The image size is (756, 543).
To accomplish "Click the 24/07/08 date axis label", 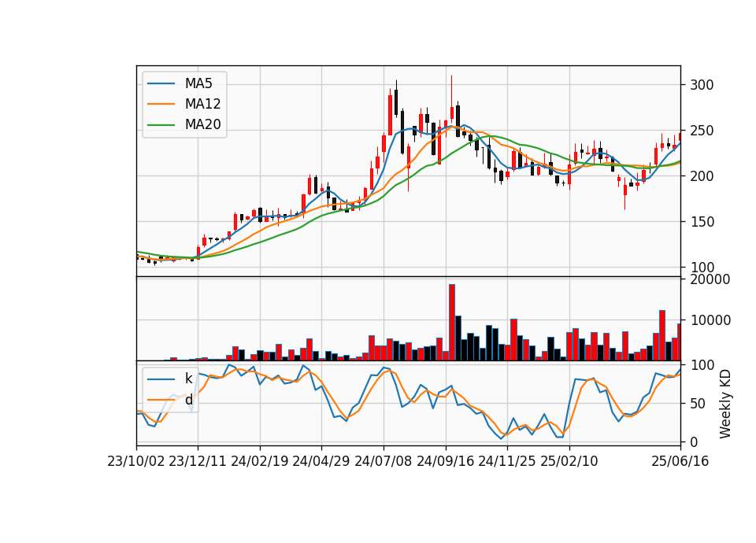I will [384, 461].
